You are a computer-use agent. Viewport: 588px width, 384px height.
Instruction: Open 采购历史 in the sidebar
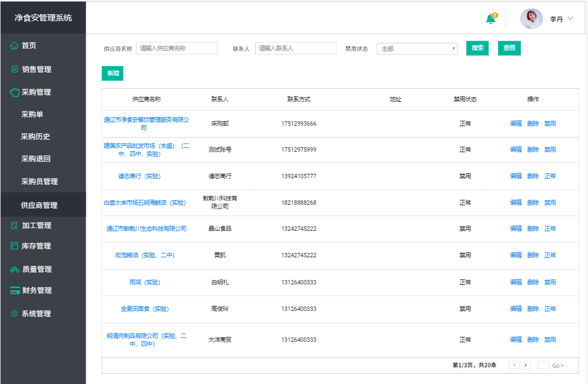click(35, 136)
